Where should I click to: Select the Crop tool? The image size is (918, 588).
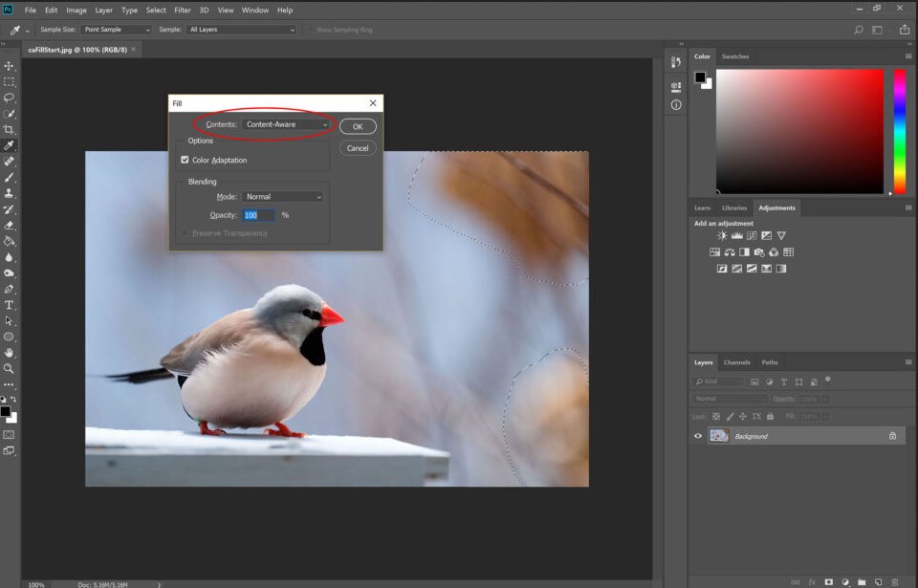tap(10, 129)
